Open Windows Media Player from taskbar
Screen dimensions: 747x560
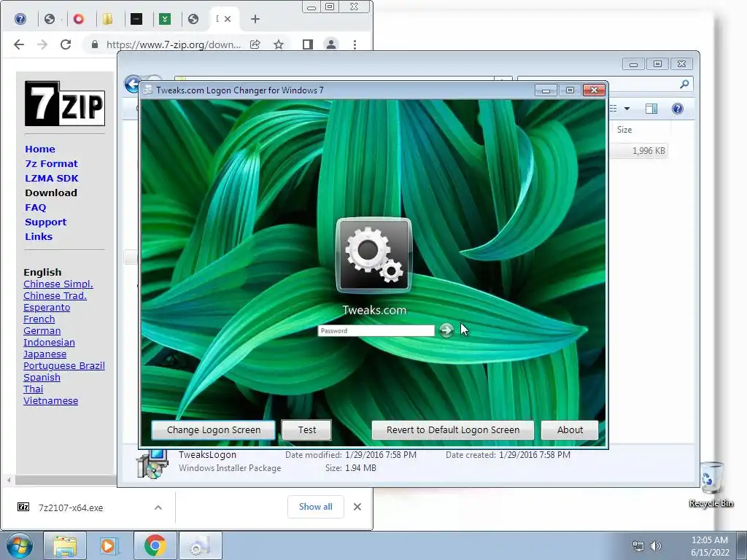109,545
